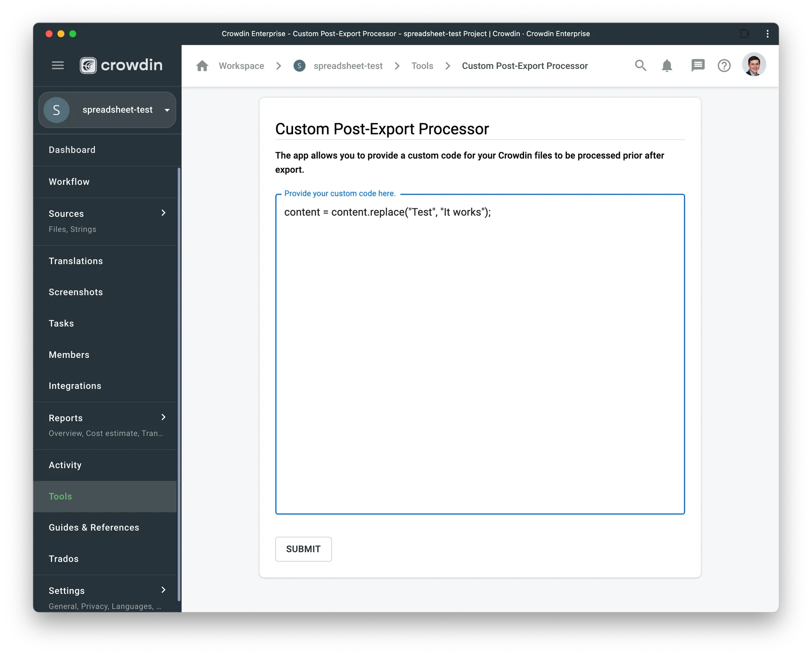Click the SUBMIT button
812x656 pixels.
pyautogui.click(x=303, y=549)
